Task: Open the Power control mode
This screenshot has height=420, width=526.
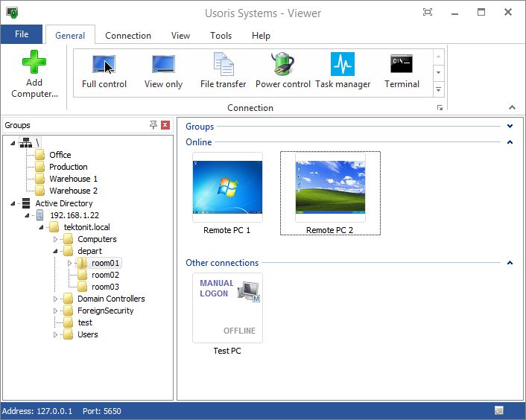Action: 283,72
